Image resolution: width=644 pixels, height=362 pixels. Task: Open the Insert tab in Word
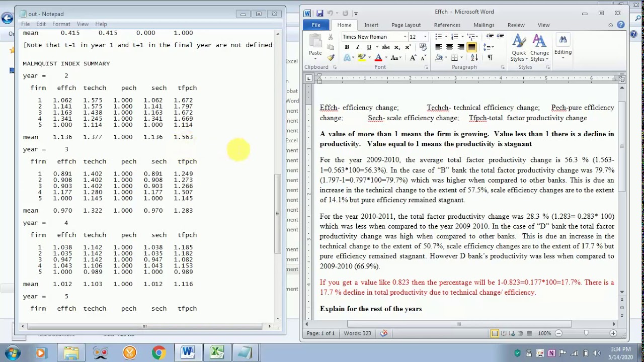click(371, 25)
